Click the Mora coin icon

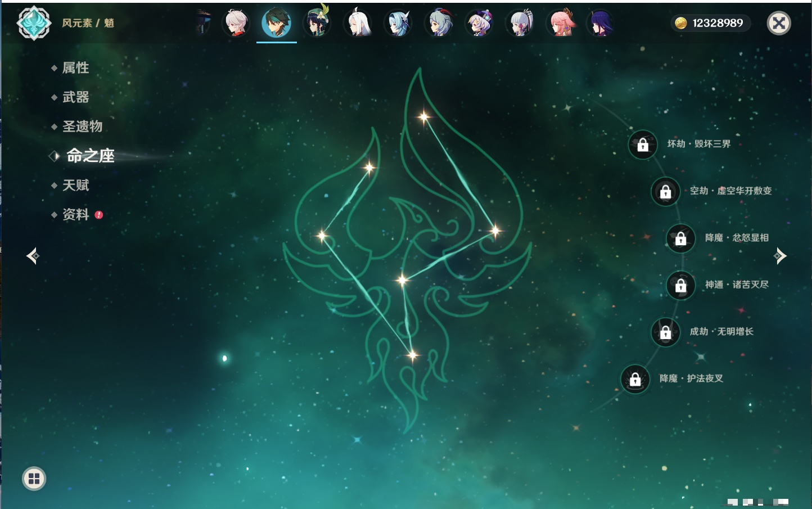click(x=680, y=23)
